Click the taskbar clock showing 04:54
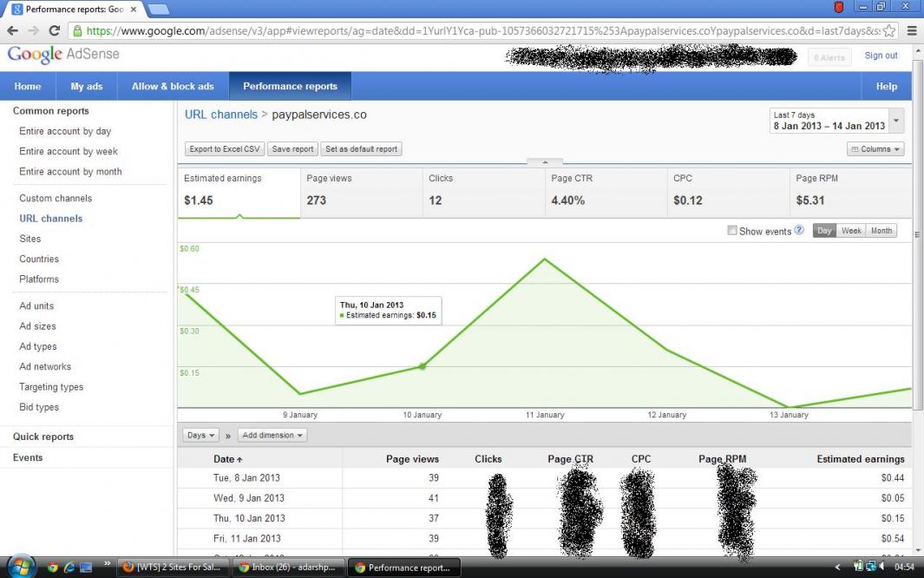 tap(905, 567)
